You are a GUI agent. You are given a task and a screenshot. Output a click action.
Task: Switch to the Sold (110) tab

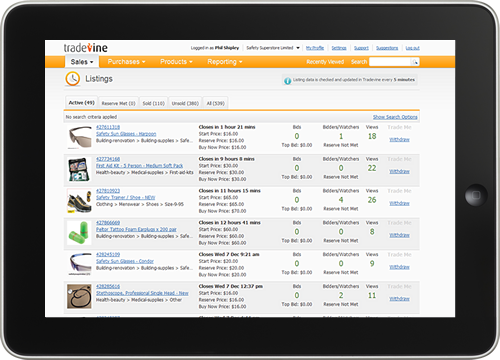153,103
